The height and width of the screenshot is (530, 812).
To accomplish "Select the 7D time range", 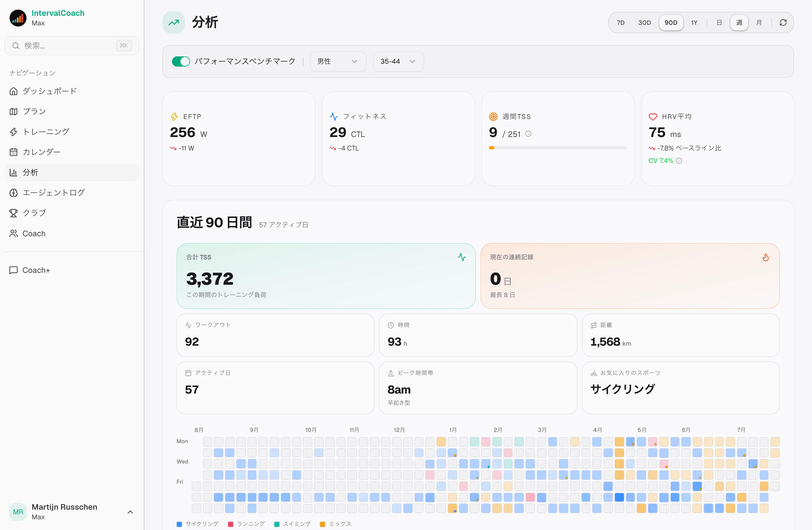I will [621, 23].
